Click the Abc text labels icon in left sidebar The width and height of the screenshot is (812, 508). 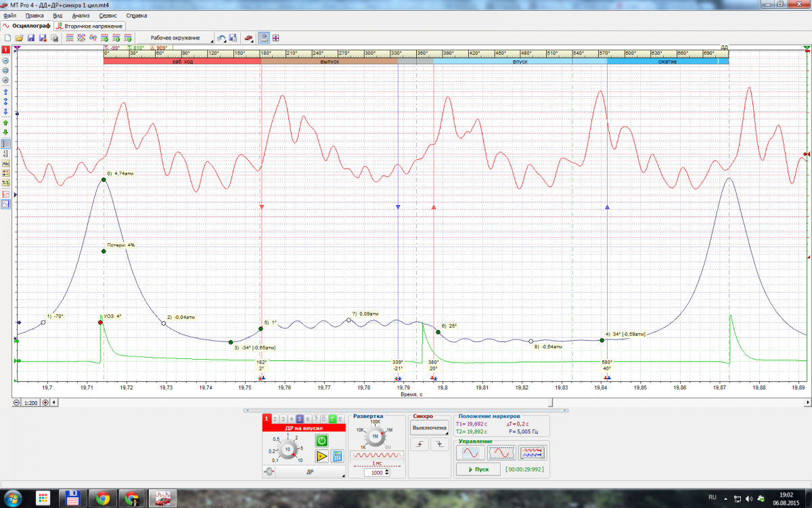coord(5,163)
